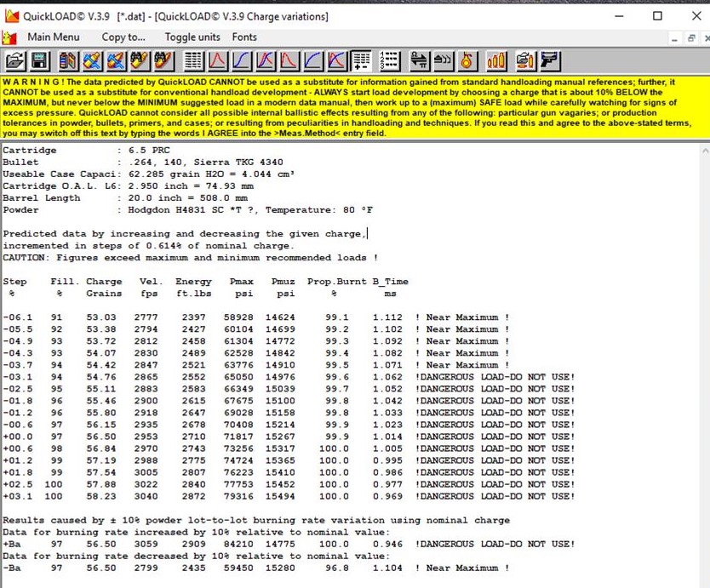Click the case capacity value '62.285 grain H2O'
Screen dimensions: 710x588
click(x=180, y=174)
